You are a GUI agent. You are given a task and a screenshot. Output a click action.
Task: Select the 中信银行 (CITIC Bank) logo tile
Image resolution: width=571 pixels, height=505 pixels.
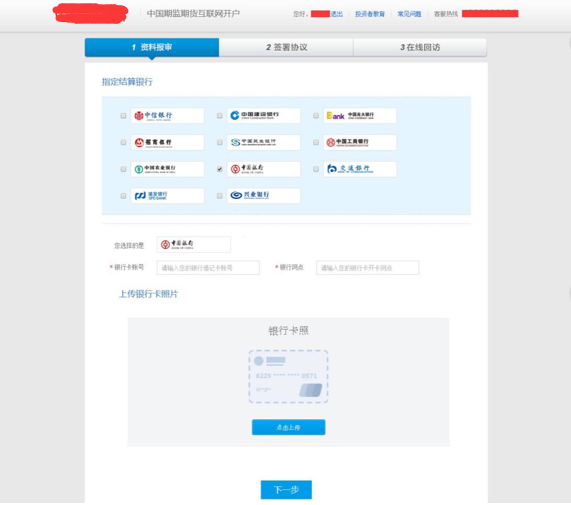tap(167, 115)
